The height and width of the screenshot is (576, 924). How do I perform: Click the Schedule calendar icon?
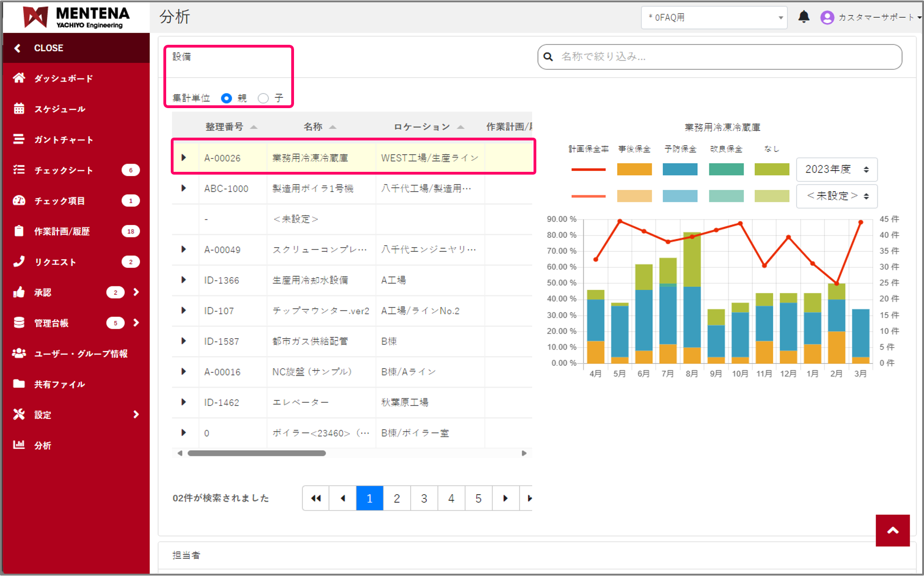19,109
